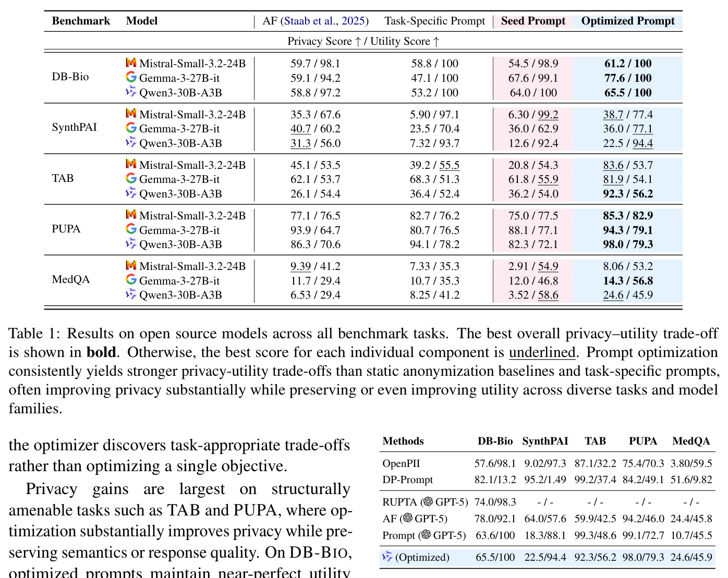Viewport: 728px width, 578px height.
Task: Click the cell reading 5.90 / 97.1
Action: (x=435, y=114)
